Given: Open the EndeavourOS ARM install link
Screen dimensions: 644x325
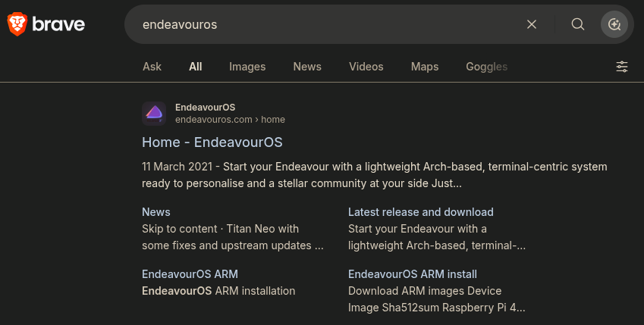Looking at the screenshot, I should [413, 274].
